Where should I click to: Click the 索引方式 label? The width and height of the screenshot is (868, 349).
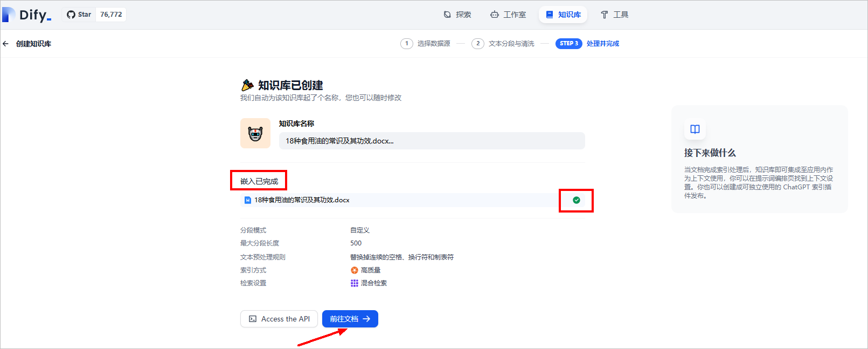click(253, 270)
